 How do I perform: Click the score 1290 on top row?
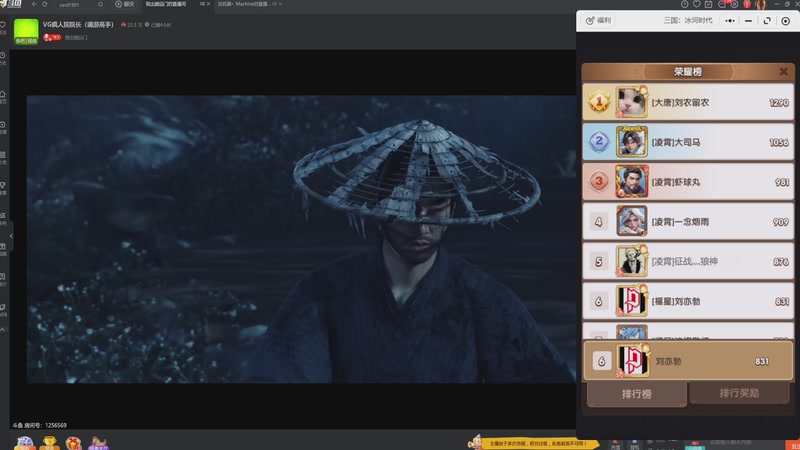[779, 103]
